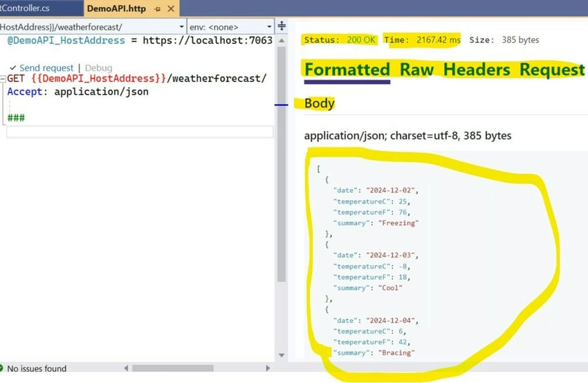This screenshot has width=588, height=383.
Task: Click the temperatureF value 18
Action: [x=403, y=277]
